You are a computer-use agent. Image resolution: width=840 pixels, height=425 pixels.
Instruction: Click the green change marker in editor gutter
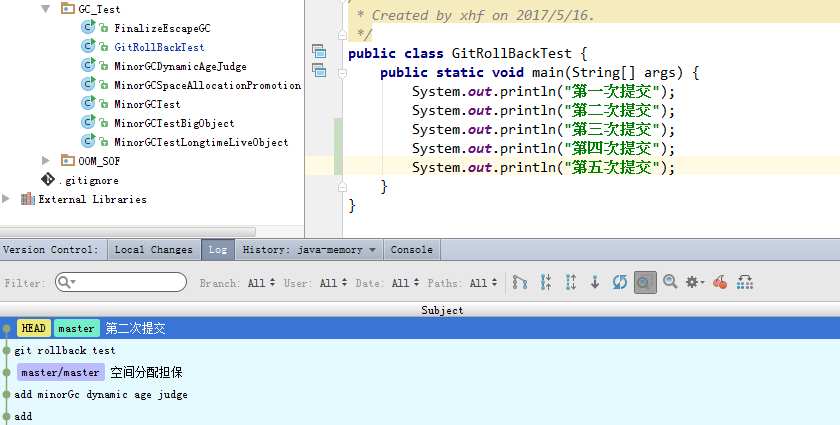pos(338,146)
